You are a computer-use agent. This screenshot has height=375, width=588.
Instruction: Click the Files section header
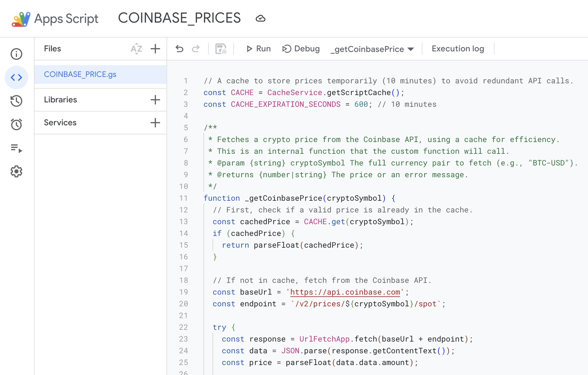[x=52, y=49]
